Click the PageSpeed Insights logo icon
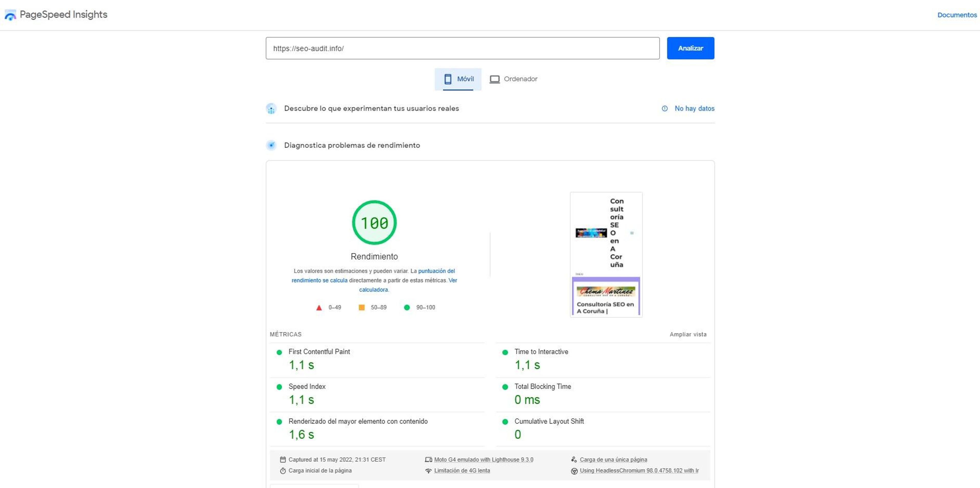This screenshot has height=488, width=980. (10, 15)
